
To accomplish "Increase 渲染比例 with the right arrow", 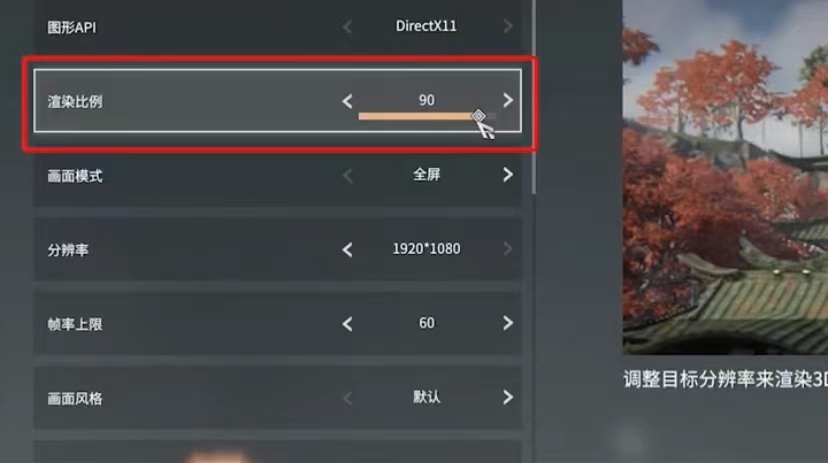I will point(507,100).
